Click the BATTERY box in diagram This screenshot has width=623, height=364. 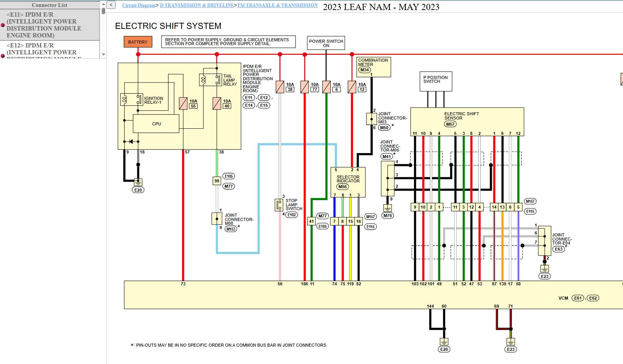click(x=138, y=42)
